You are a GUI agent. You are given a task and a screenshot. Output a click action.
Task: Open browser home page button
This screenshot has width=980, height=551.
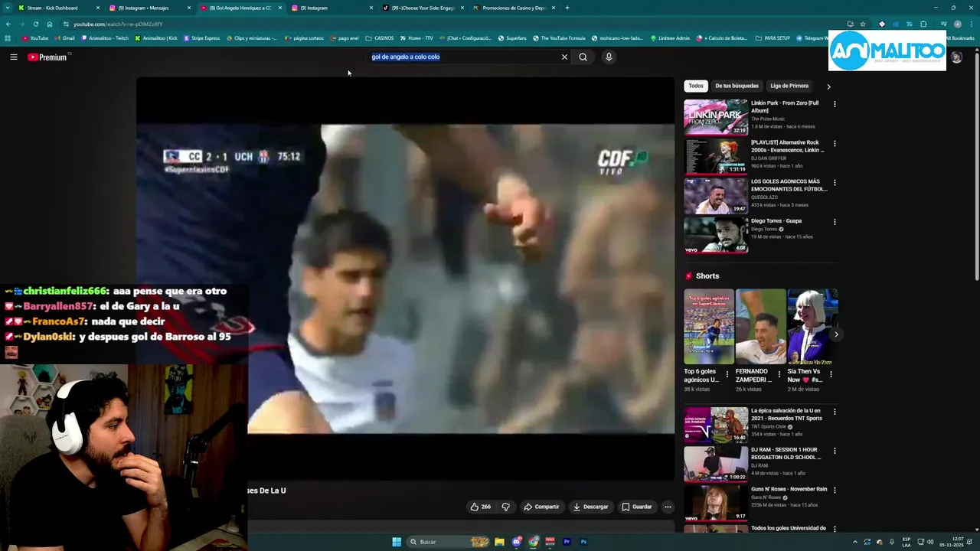[50, 24]
